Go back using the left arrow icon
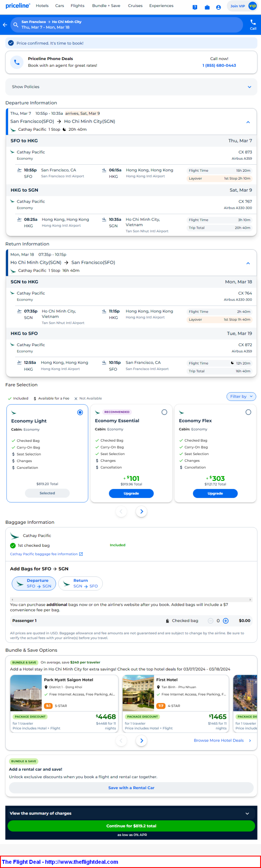Image resolution: width=261 pixels, height=868 pixels. click(x=5, y=25)
